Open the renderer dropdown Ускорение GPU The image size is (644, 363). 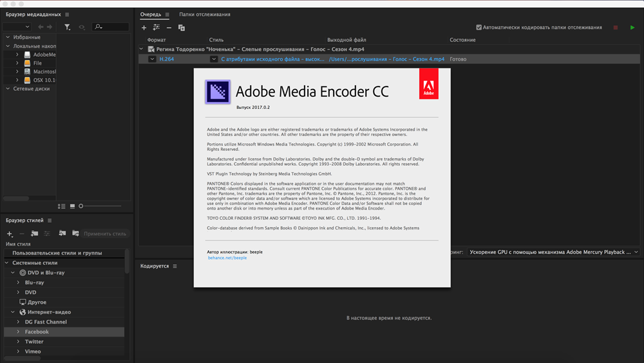pyautogui.click(x=553, y=252)
